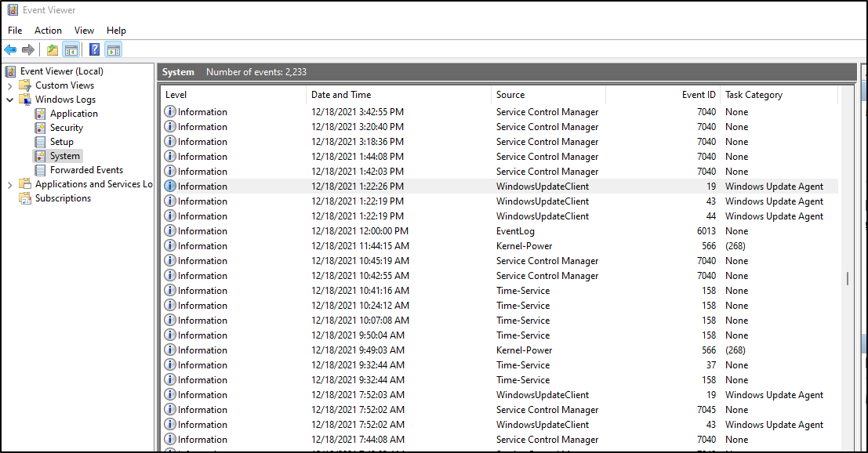Select the "12/18/2021 10:24:12 AM" date cell

(x=361, y=306)
